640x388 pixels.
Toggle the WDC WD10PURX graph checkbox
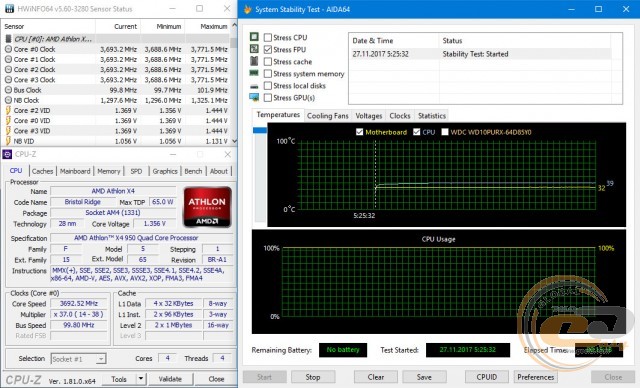pos(445,132)
